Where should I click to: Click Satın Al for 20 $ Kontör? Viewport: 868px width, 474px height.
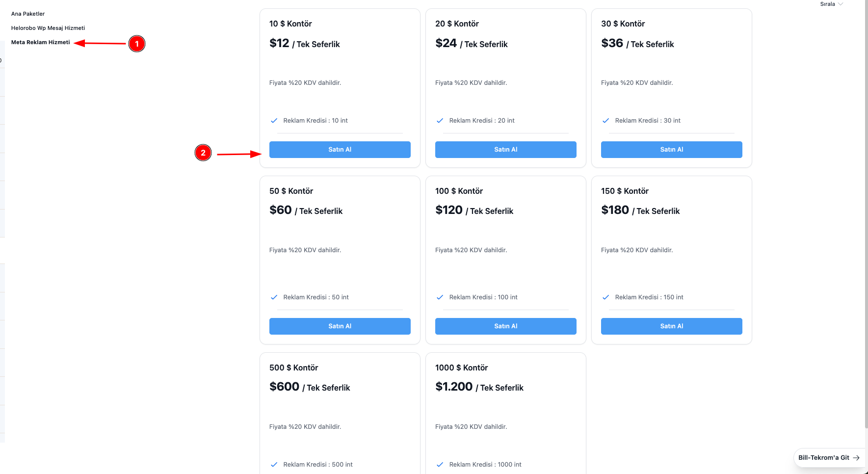pyautogui.click(x=505, y=150)
